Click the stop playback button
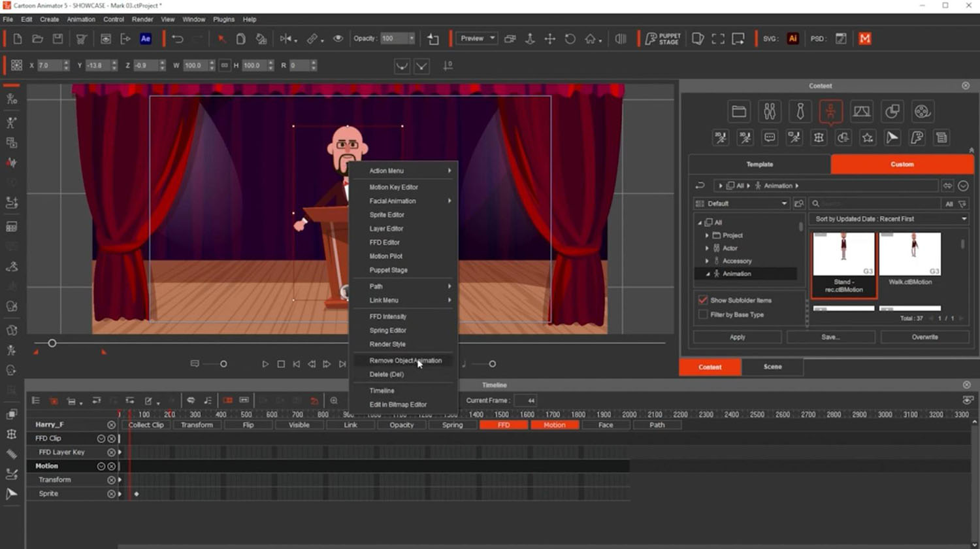Image resolution: width=980 pixels, height=549 pixels. click(x=281, y=364)
